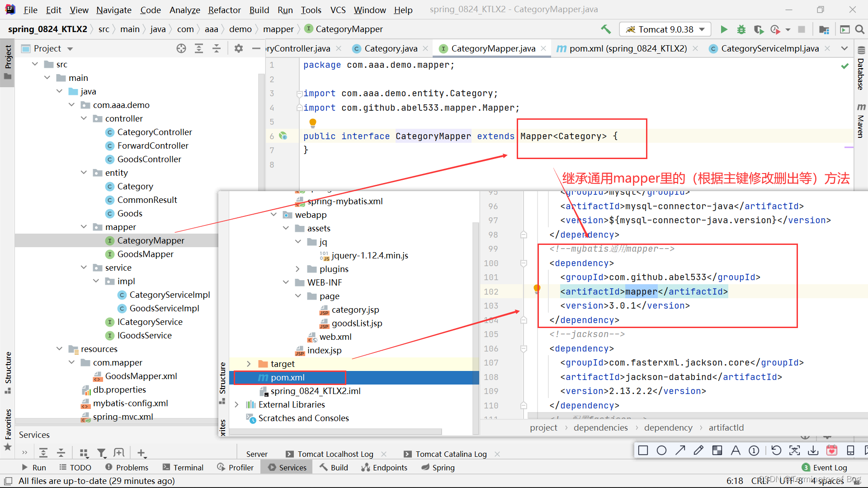Open the Refactor menu
Viewport: 868px width, 488px height.
224,10
